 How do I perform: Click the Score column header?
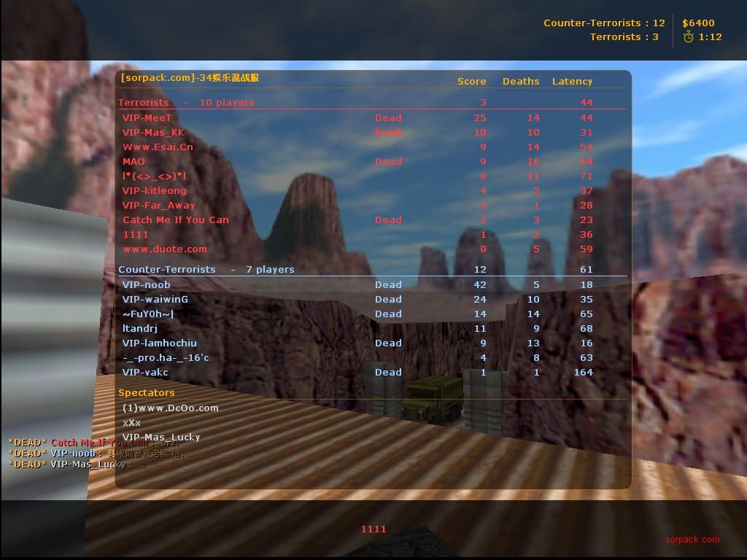(x=471, y=81)
